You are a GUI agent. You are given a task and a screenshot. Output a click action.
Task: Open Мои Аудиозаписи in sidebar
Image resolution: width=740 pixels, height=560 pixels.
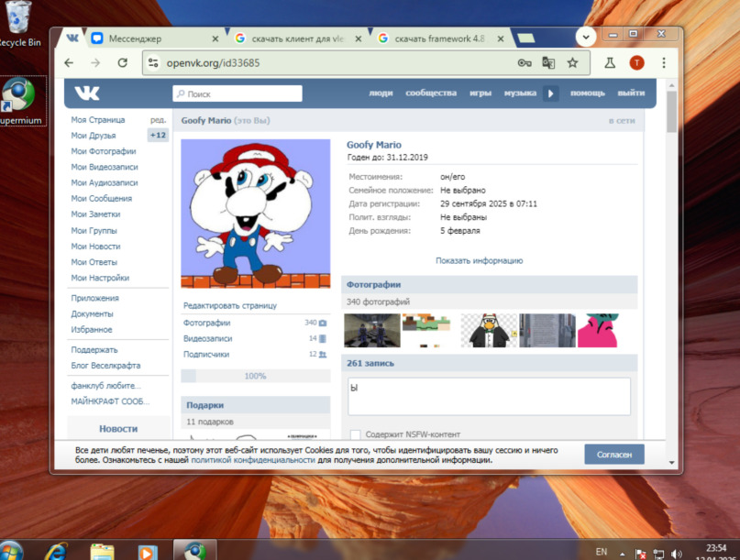click(105, 182)
